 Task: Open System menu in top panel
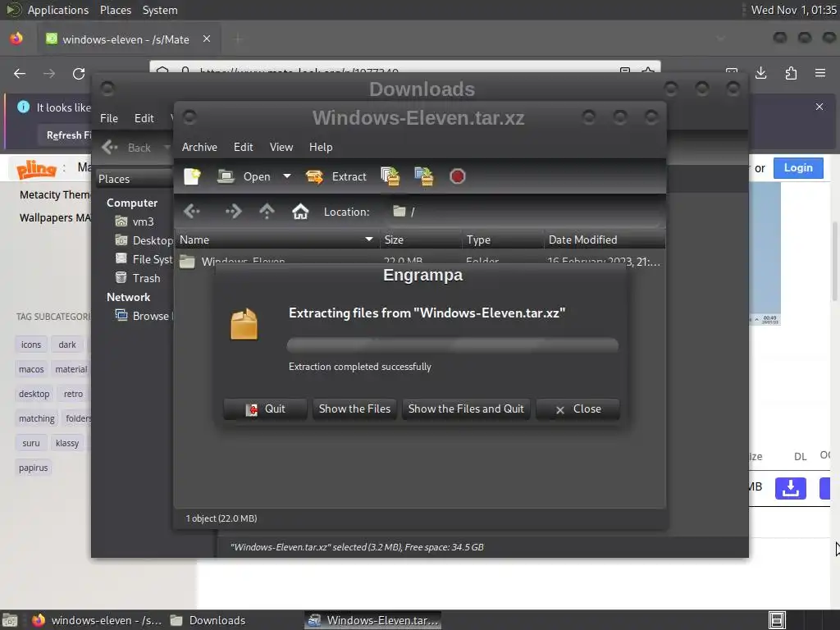(x=160, y=10)
